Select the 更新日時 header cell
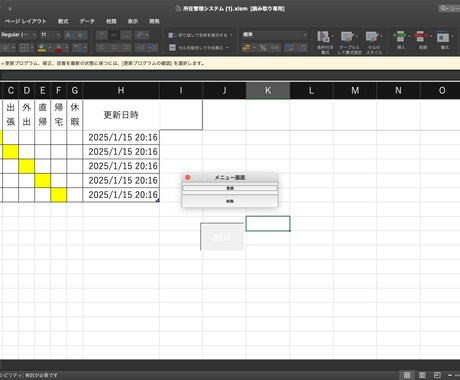 pos(121,115)
